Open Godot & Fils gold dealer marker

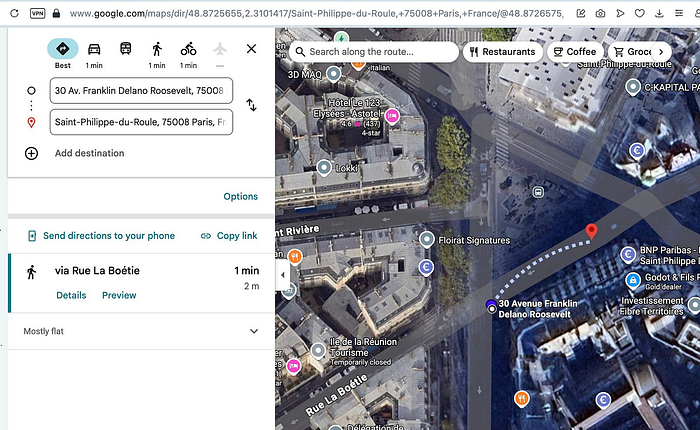[x=632, y=280]
